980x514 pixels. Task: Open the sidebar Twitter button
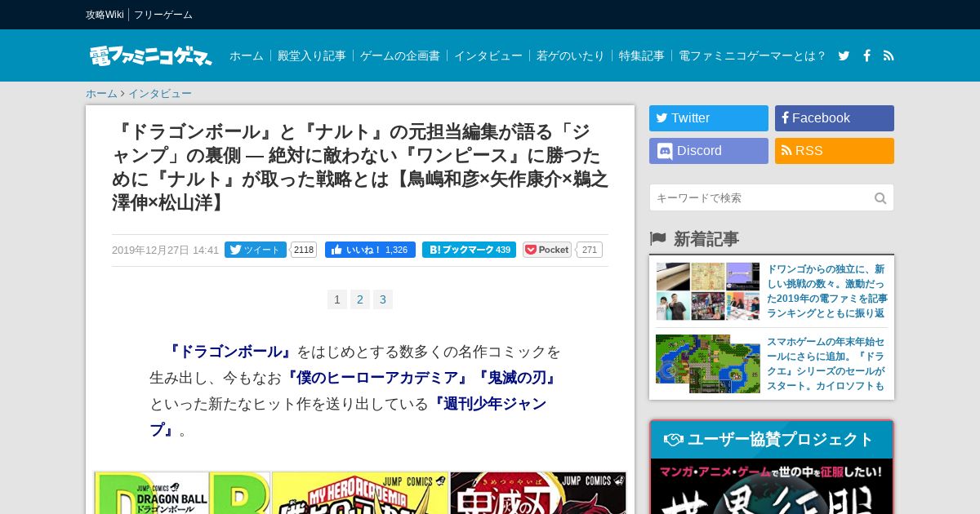pos(709,118)
